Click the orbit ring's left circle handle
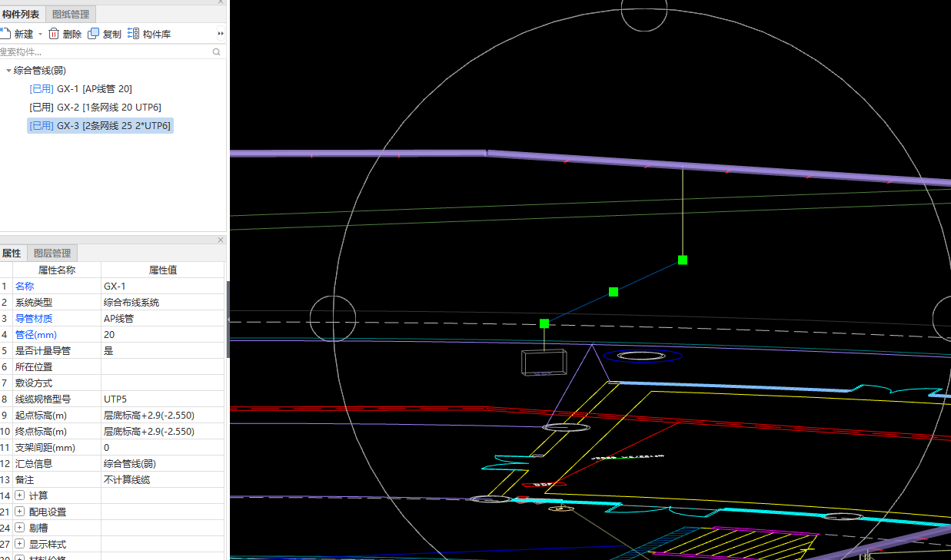 pos(333,318)
